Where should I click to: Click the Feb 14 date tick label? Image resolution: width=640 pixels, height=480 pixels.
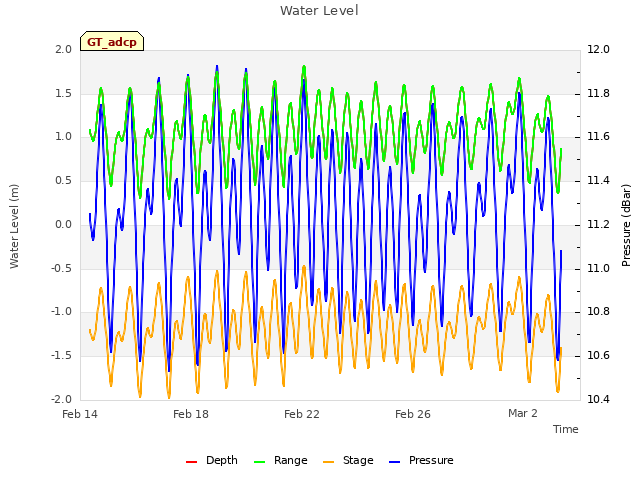80,414
